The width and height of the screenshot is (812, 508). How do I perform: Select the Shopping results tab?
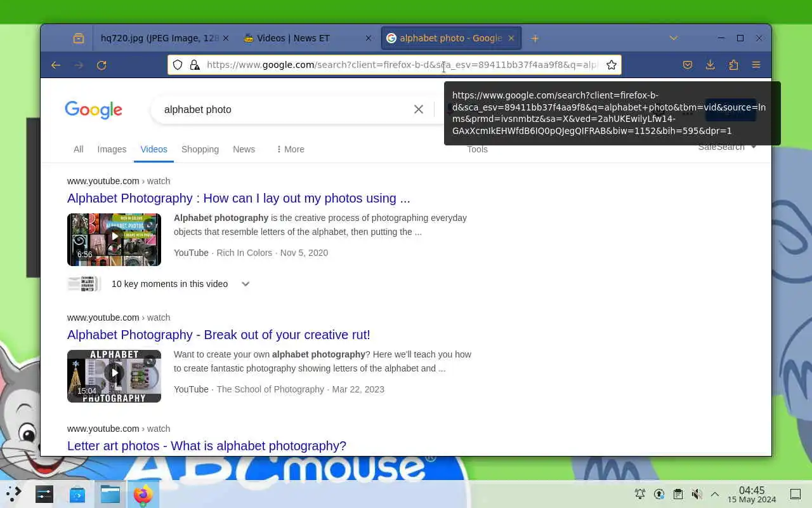click(x=200, y=149)
